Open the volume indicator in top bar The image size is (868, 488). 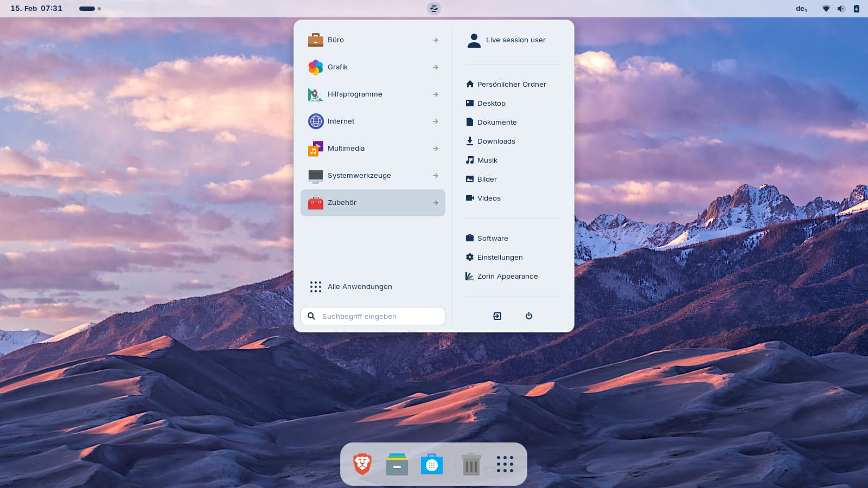click(x=841, y=9)
